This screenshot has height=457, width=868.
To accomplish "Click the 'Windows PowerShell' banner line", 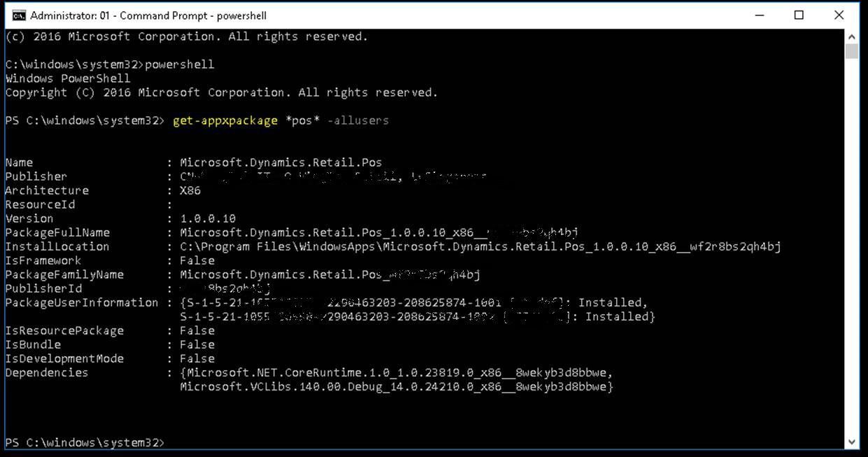I will pyautogui.click(x=68, y=78).
